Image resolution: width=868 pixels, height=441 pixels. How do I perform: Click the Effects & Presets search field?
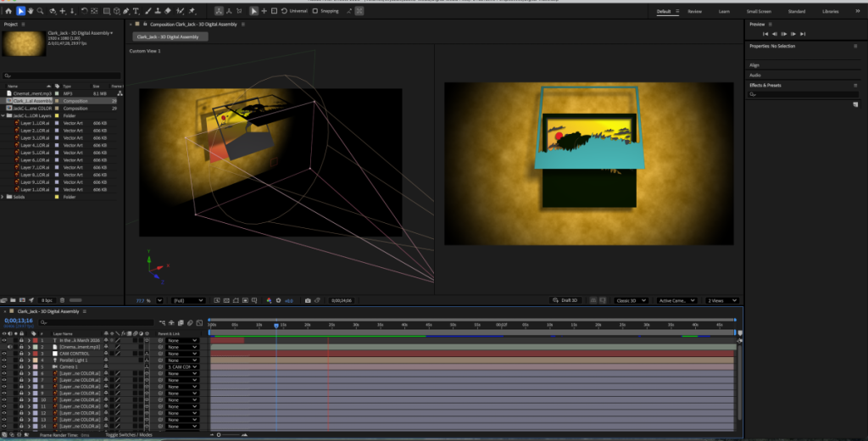coord(804,95)
